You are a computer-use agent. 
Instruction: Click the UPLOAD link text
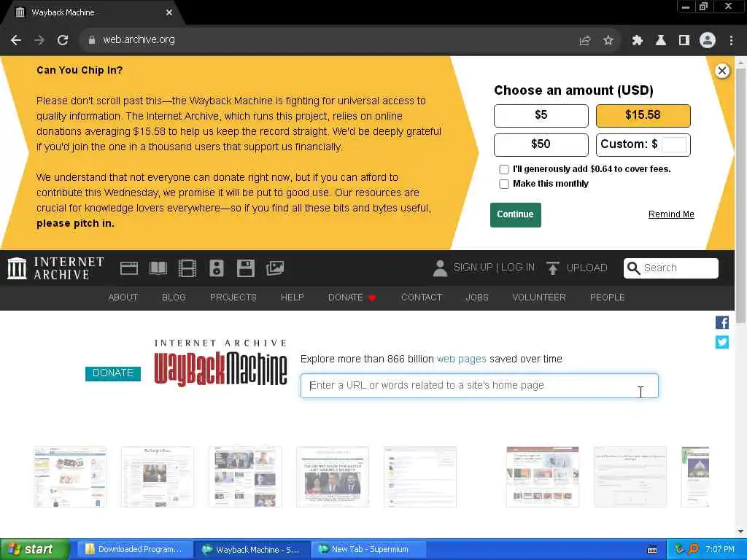tap(587, 268)
